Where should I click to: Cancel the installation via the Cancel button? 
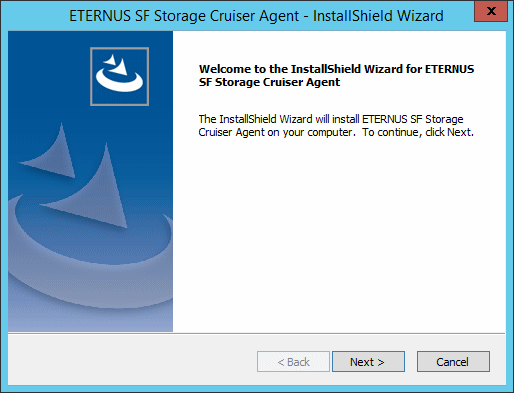[x=453, y=362]
